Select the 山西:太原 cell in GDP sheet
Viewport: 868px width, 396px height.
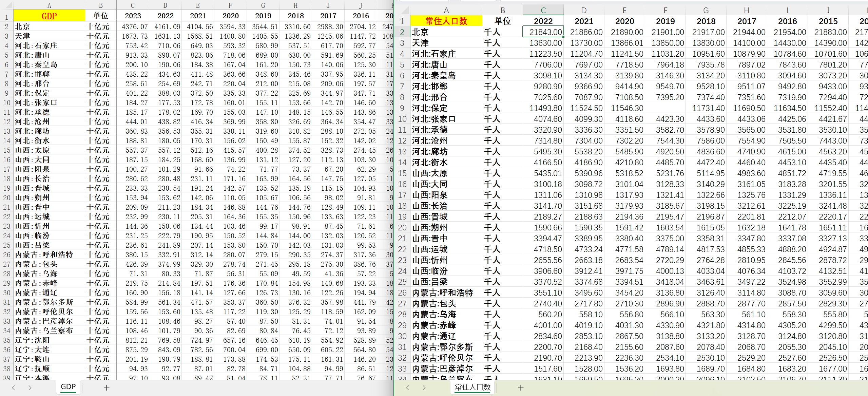(x=49, y=150)
